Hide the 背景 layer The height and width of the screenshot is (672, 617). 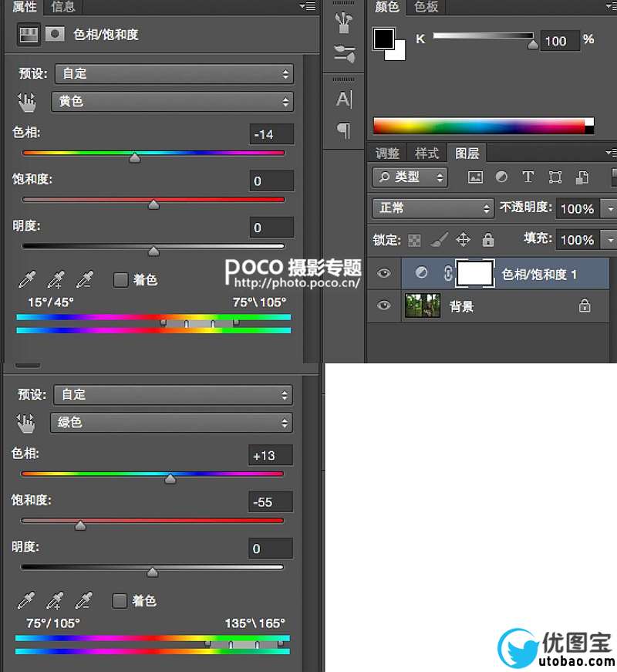(384, 306)
